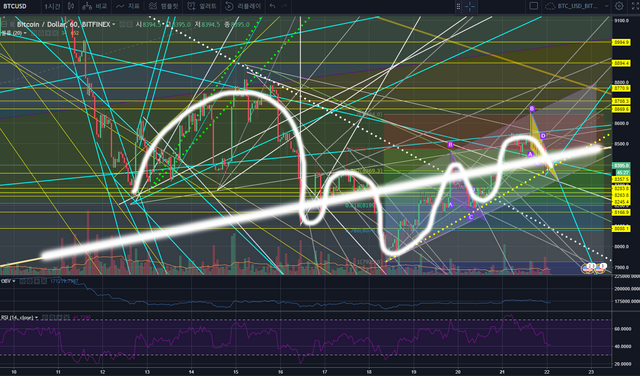The image size is (640, 376).
Task: Click the 8357.5 yellow price label
Action: (621, 179)
